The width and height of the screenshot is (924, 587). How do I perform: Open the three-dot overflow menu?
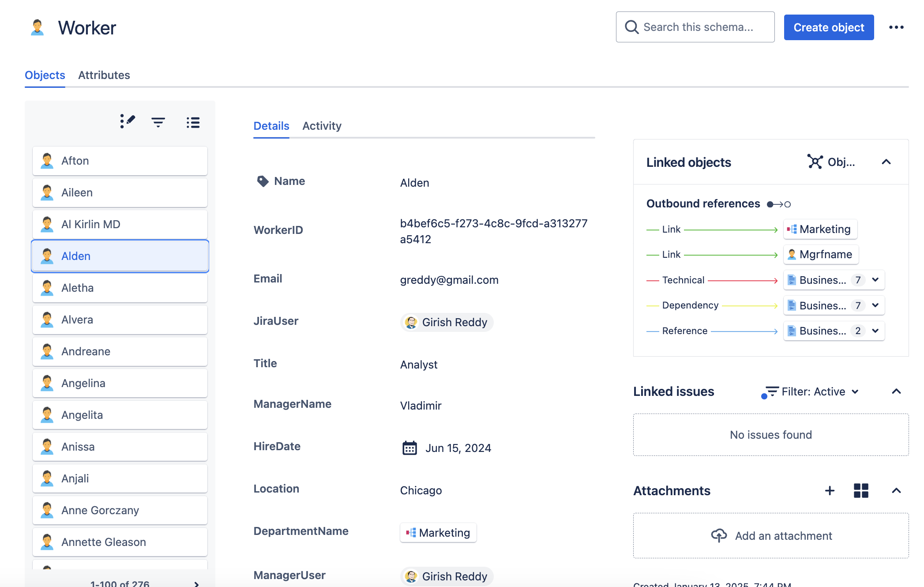[x=896, y=27]
